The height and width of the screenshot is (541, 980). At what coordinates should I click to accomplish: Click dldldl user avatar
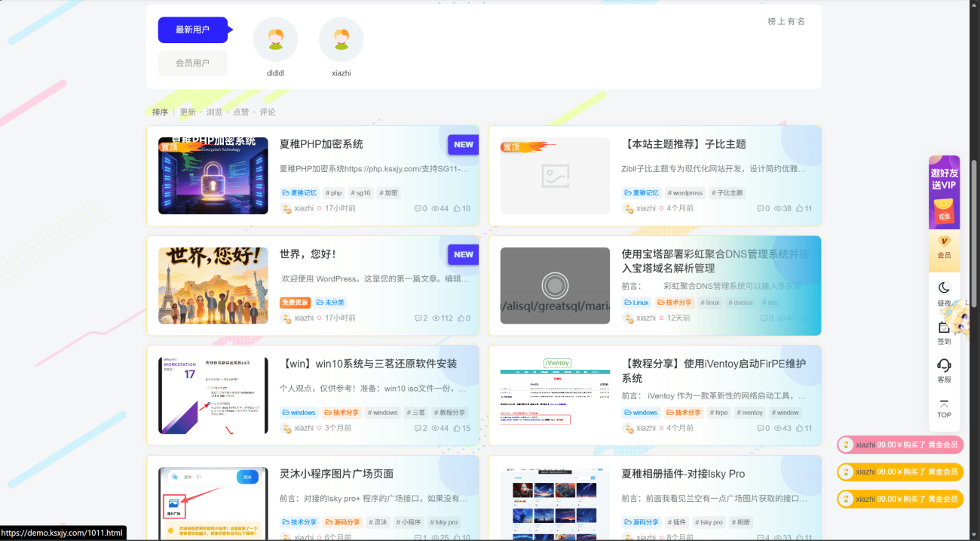click(x=275, y=40)
